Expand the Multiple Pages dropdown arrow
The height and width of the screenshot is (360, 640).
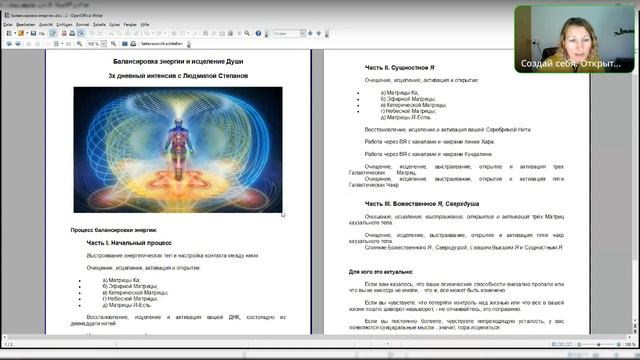tap(62, 44)
